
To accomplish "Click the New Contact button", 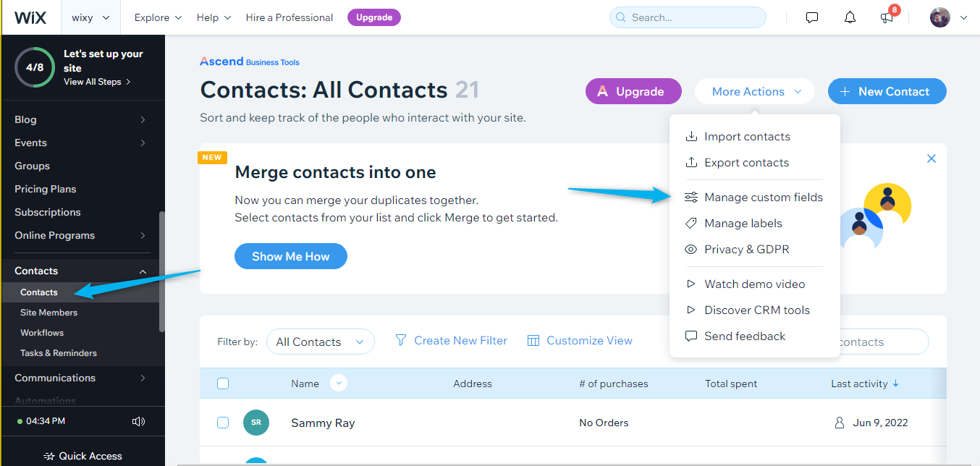I will tap(887, 91).
